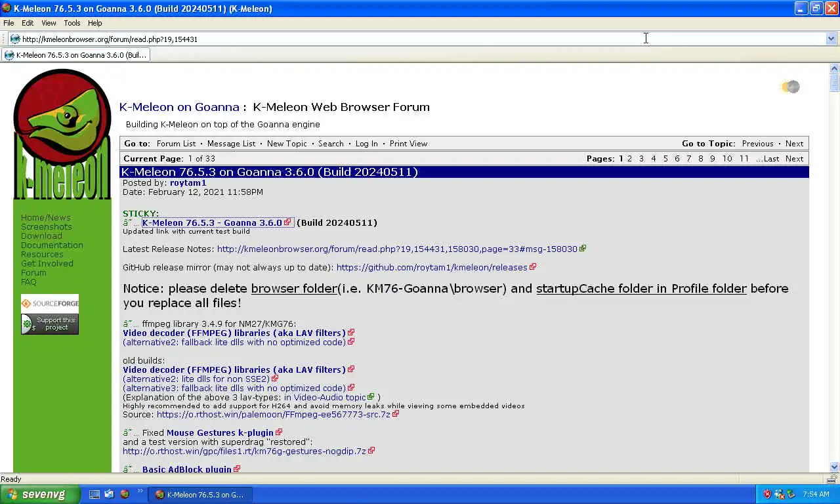Screen dimensions: 840x504
Task: Open the File menu
Action: 9,23
